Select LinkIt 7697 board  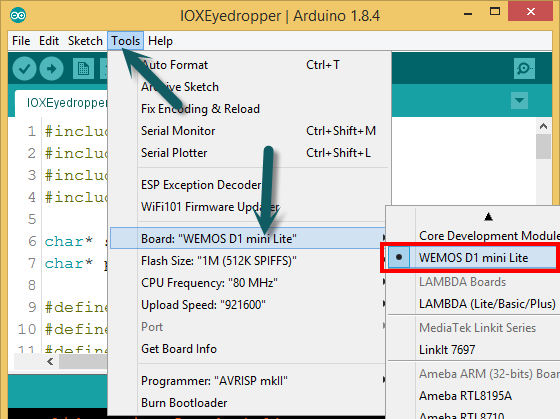coord(474,349)
